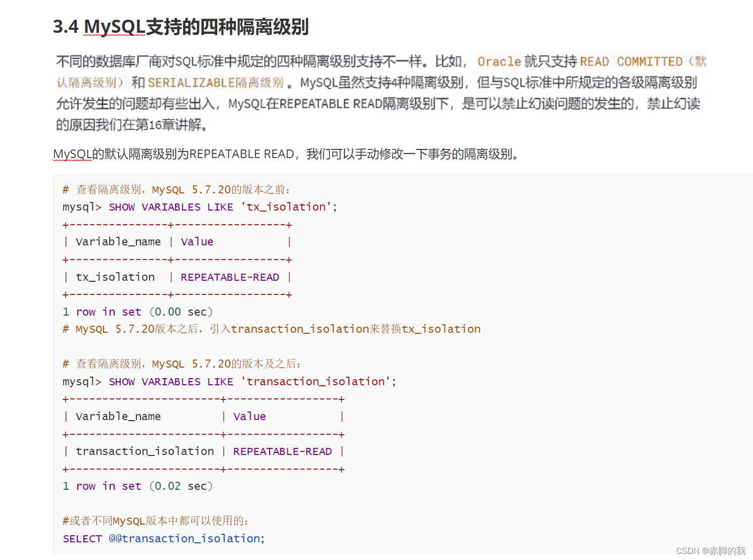Image resolution: width=753 pixels, height=560 pixels.
Task: Click the comment '#或者不同MySQL版本中都可以使用的：'
Action: 156,521
